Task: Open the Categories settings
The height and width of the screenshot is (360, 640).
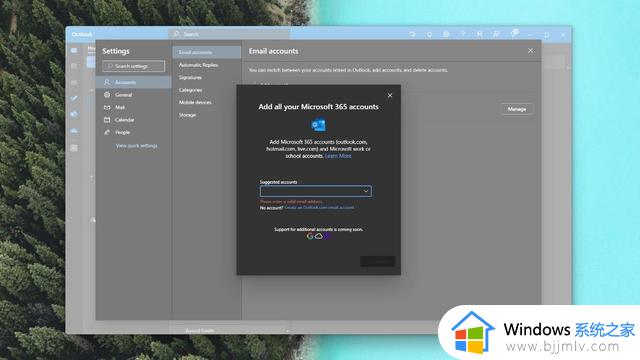Action: 190,90
